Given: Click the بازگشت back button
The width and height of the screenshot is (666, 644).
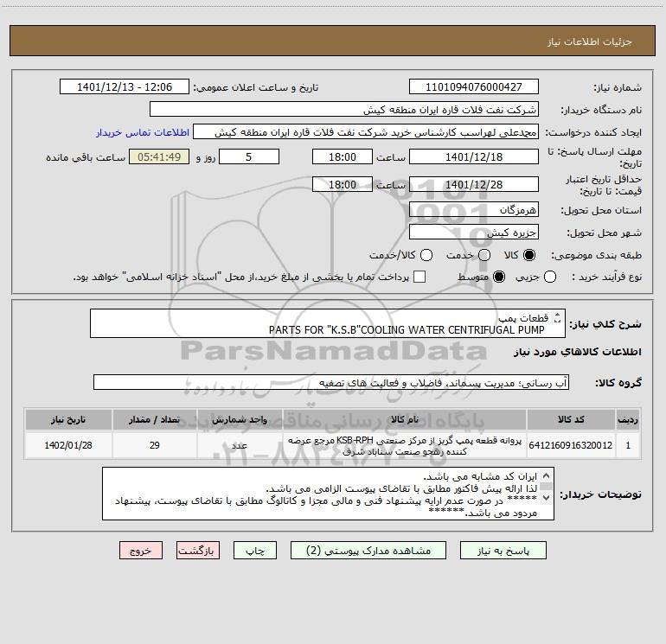Looking at the screenshot, I should click(x=198, y=551).
